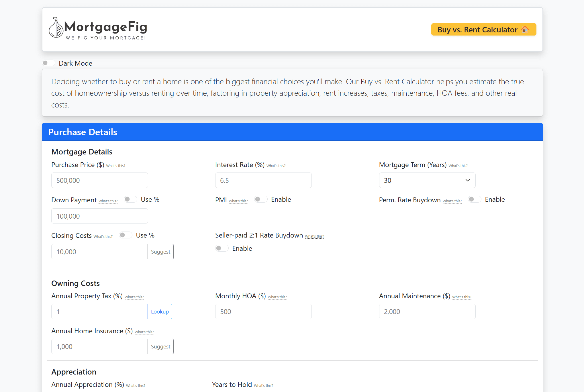Click Lookup next to Annual Property Tax

pyautogui.click(x=160, y=311)
